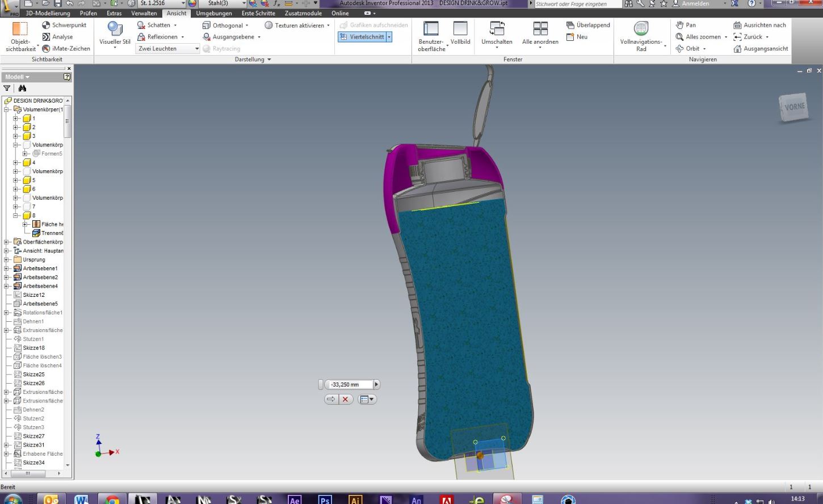The height and width of the screenshot is (504, 823).
Task: Click Alles zoomen
Action: click(x=698, y=37)
